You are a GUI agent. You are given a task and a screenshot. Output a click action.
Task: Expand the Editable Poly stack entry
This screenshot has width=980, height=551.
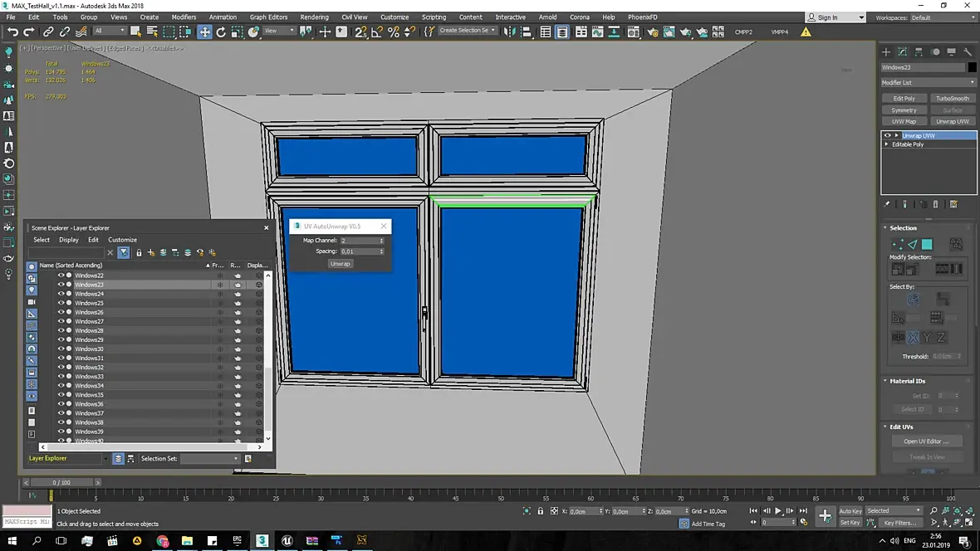click(887, 144)
